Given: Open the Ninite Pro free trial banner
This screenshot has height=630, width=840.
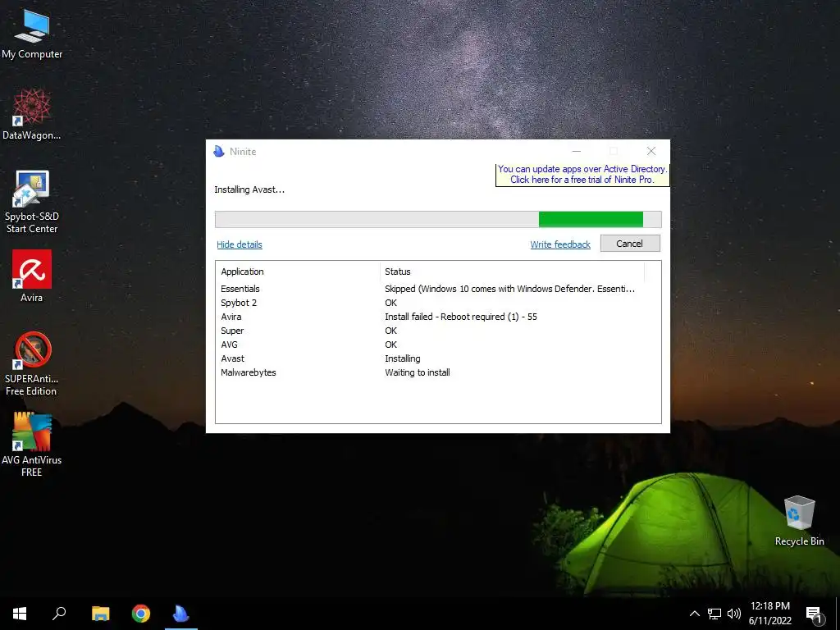Looking at the screenshot, I should point(582,175).
